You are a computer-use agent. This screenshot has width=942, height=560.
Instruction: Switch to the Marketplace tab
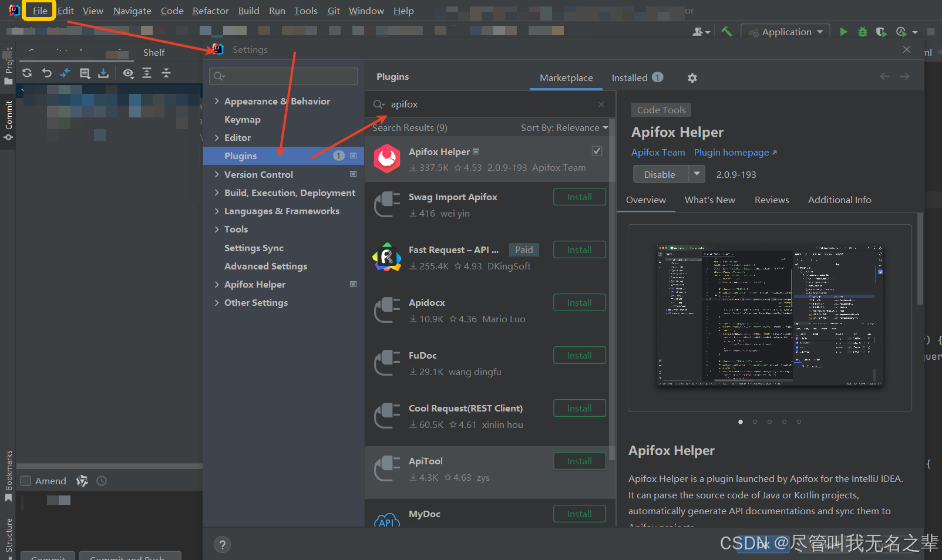pyautogui.click(x=566, y=78)
